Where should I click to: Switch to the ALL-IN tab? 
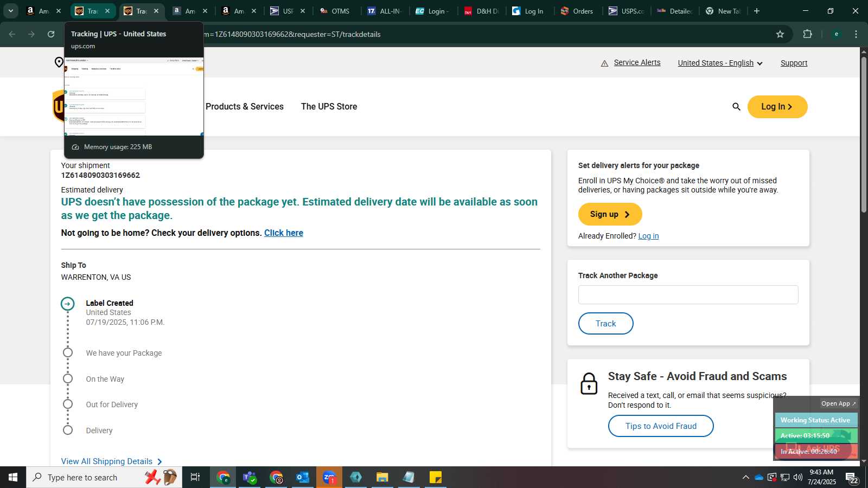[x=385, y=11]
